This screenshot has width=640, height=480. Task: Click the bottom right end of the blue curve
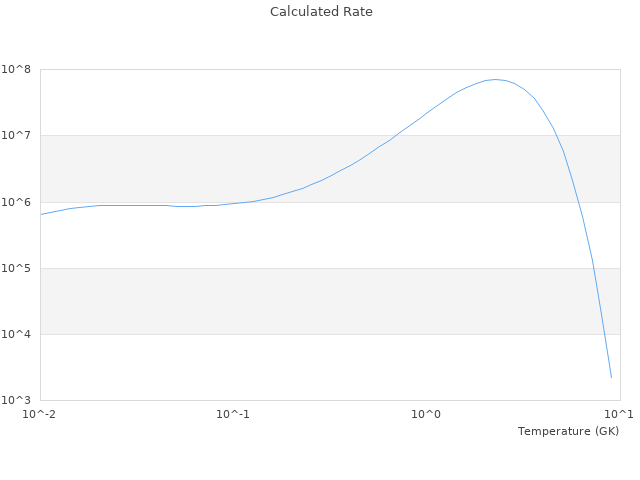click(x=611, y=377)
